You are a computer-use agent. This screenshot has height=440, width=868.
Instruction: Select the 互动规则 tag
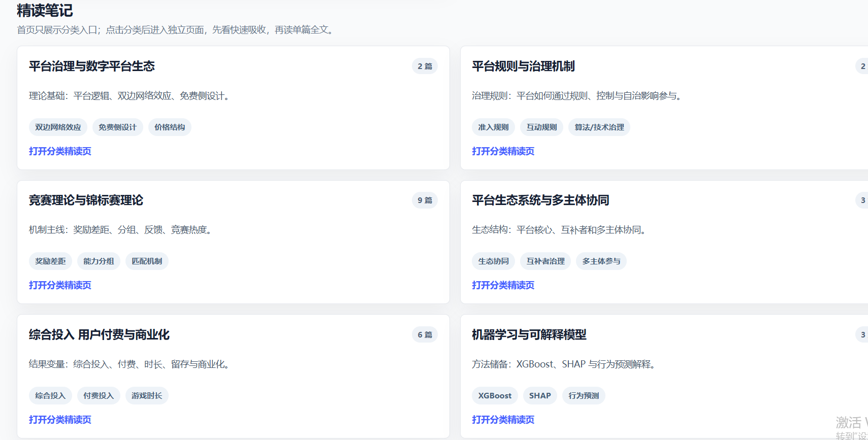541,127
